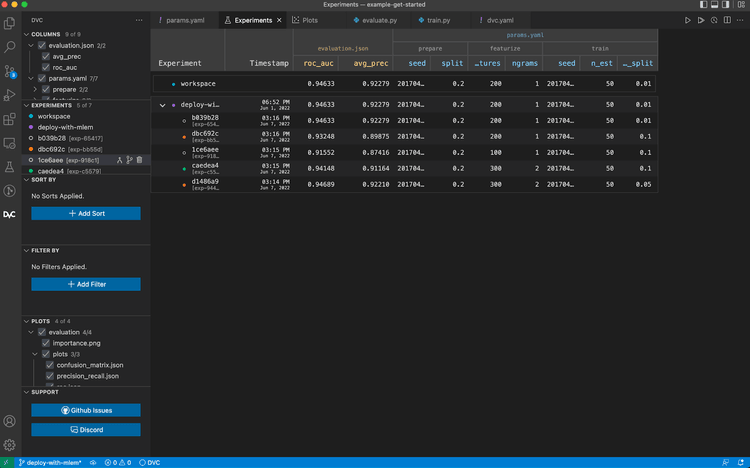Select the dbc692c experiment color dot
Image resolution: width=750 pixels, height=468 pixels.
(x=33, y=149)
